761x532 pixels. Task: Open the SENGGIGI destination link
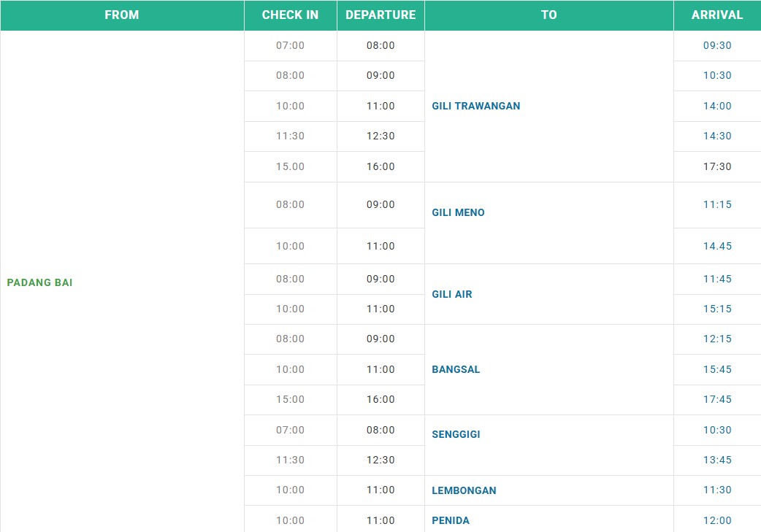click(456, 434)
